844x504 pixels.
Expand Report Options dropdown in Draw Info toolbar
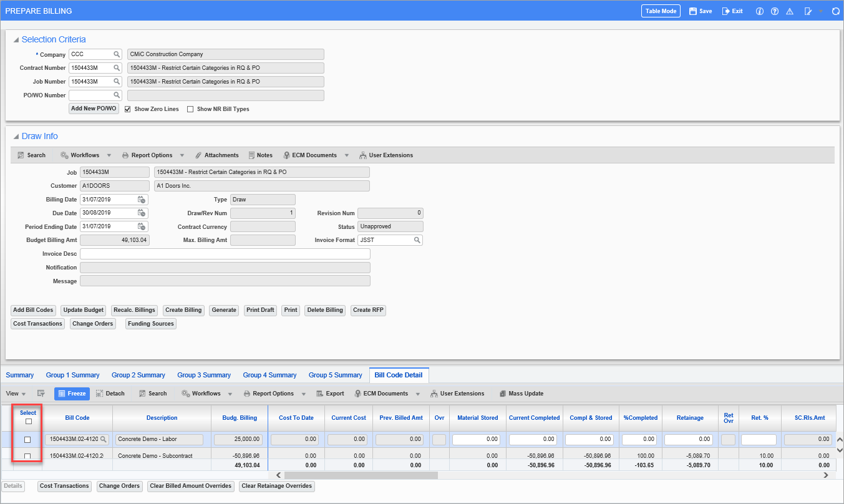182,155
